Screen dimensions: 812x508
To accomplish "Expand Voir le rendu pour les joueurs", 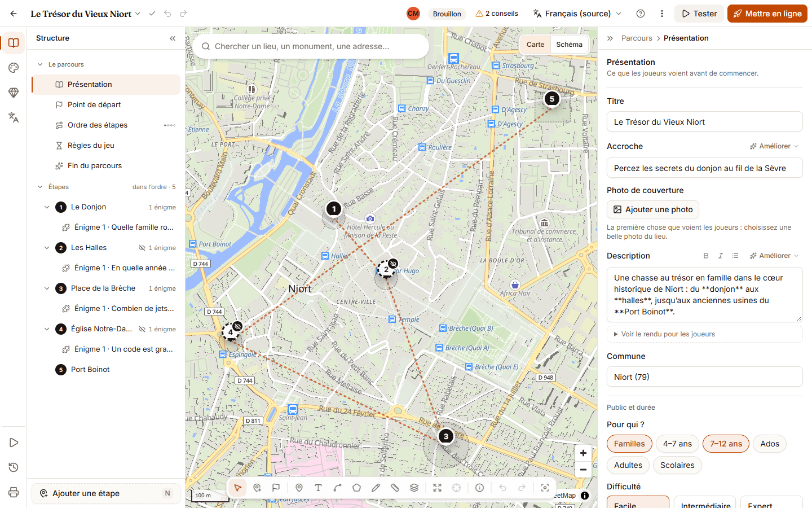I will click(x=704, y=334).
